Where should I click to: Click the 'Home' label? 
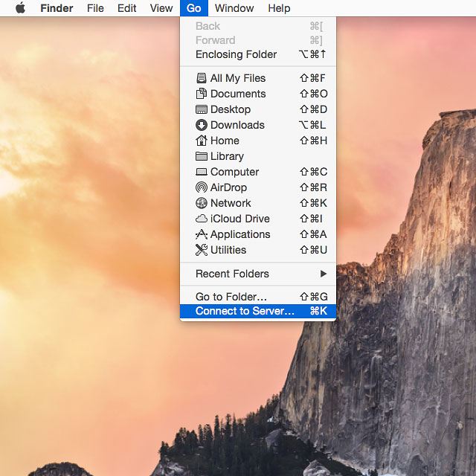pyautogui.click(x=225, y=141)
